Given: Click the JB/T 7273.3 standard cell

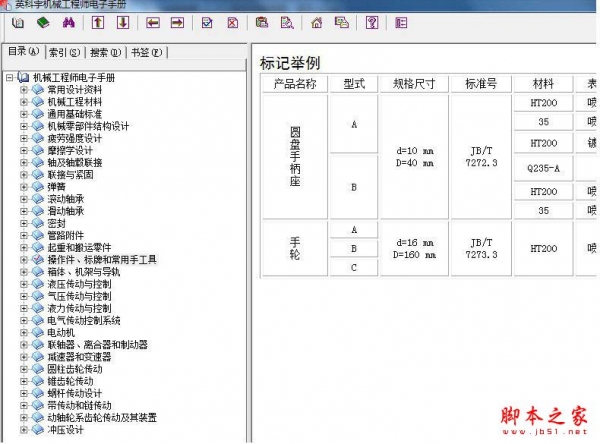Looking at the screenshot, I should pyautogui.click(x=481, y=248).
